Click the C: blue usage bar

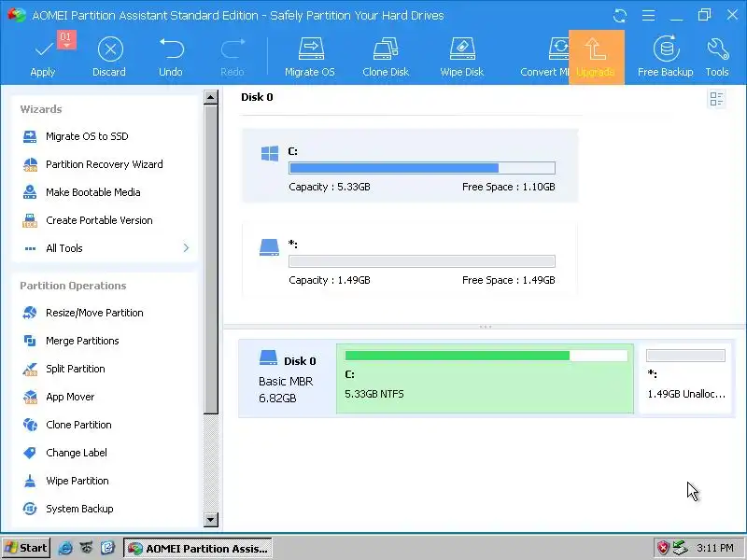pyautogui.click(x=422, y=168)
